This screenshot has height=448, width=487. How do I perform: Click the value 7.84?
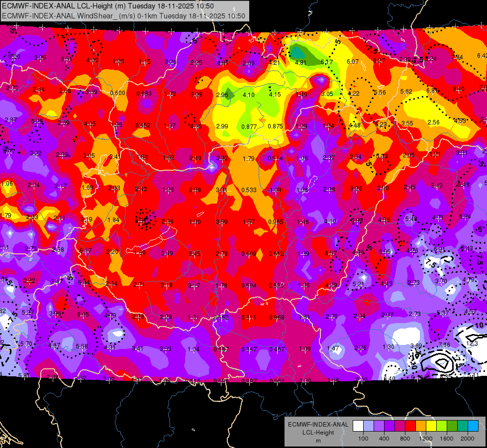(457, 57)
